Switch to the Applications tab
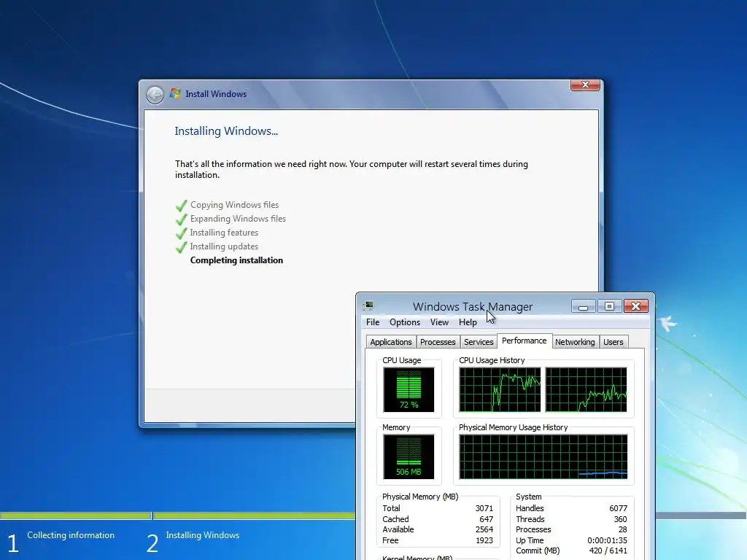Image resolution: width=747 pixels, height=560 pixels. tap(391, 342)
